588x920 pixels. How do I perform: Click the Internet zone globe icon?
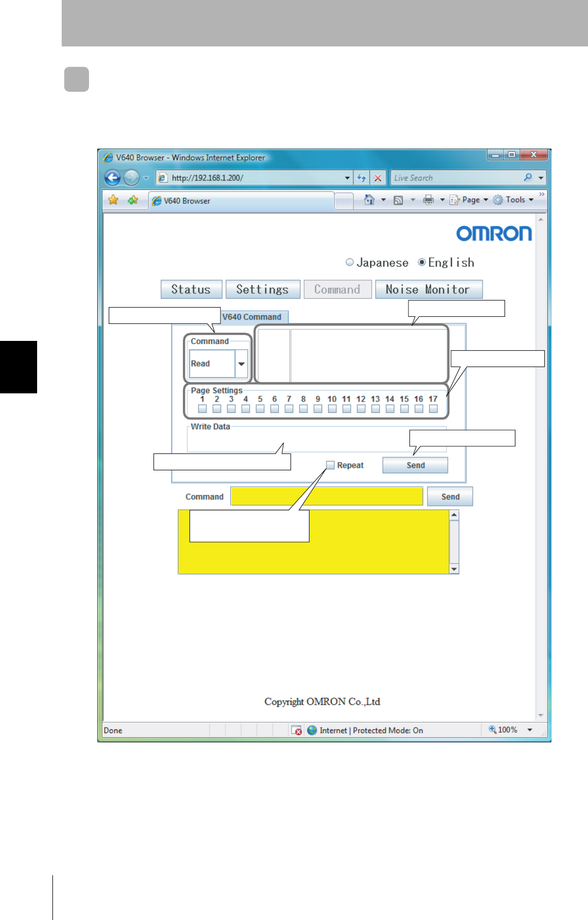312,730
